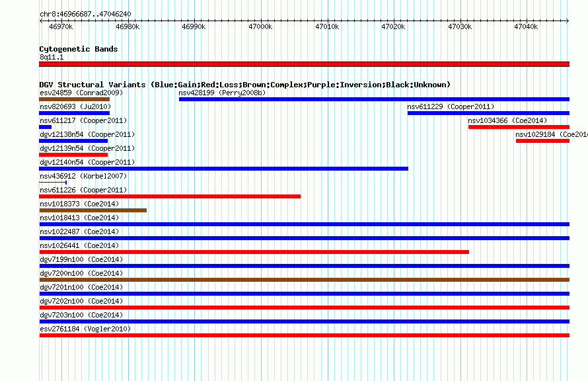Open variant nsv428199 (Perry2008b) label
This screenshot has height=381, width=588.
point(222,93)
